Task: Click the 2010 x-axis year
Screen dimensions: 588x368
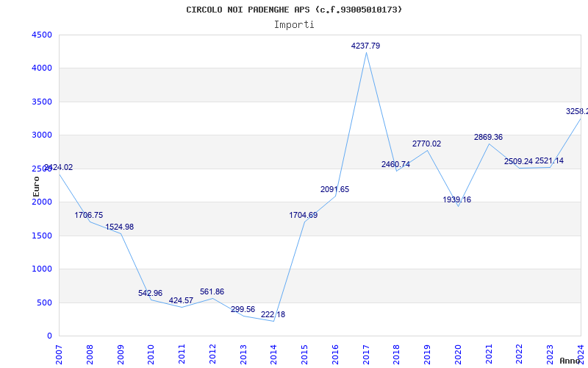Action: point(151,355)
